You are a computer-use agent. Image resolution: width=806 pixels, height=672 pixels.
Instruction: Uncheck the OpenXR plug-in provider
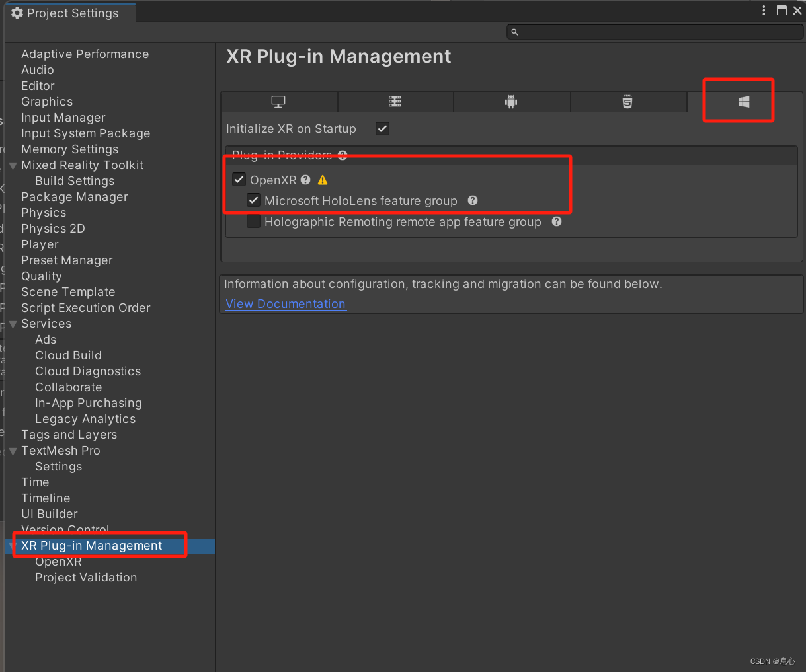click(x=239, y=179)
